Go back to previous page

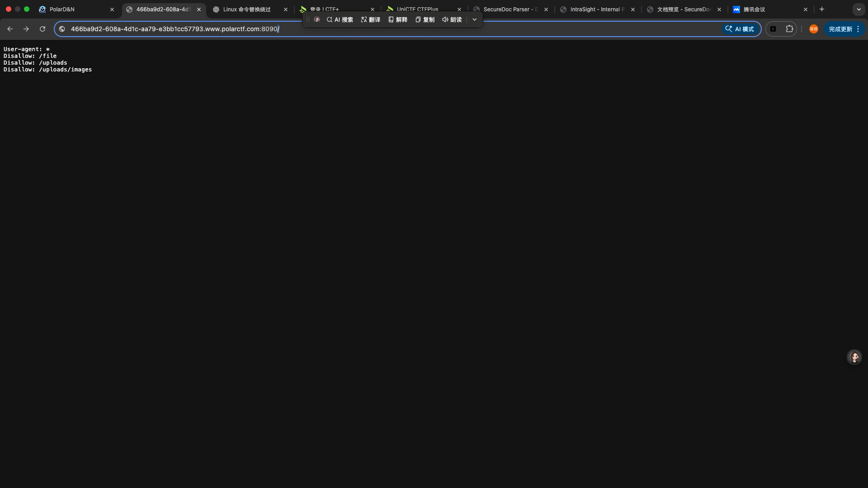pyautogui.click(x=10, y=29)
